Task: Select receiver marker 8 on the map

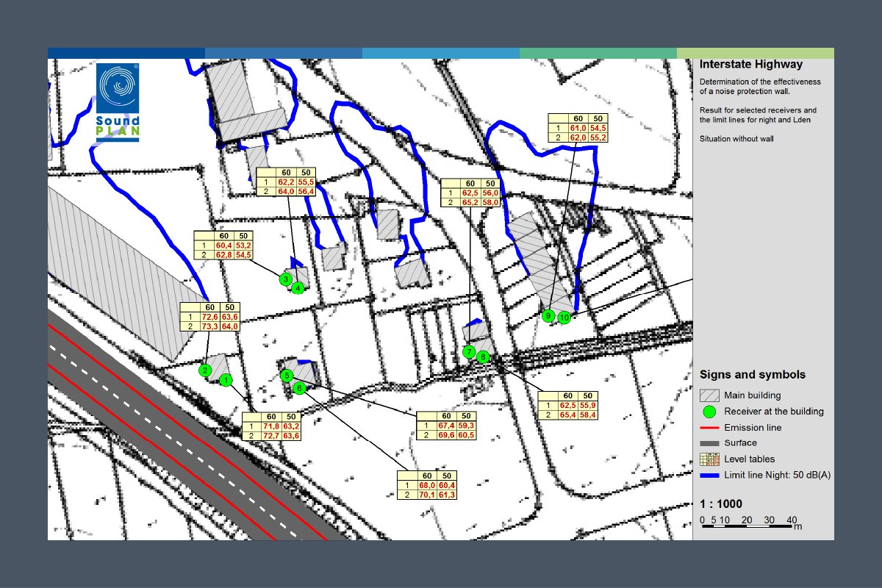Action: 482,357
